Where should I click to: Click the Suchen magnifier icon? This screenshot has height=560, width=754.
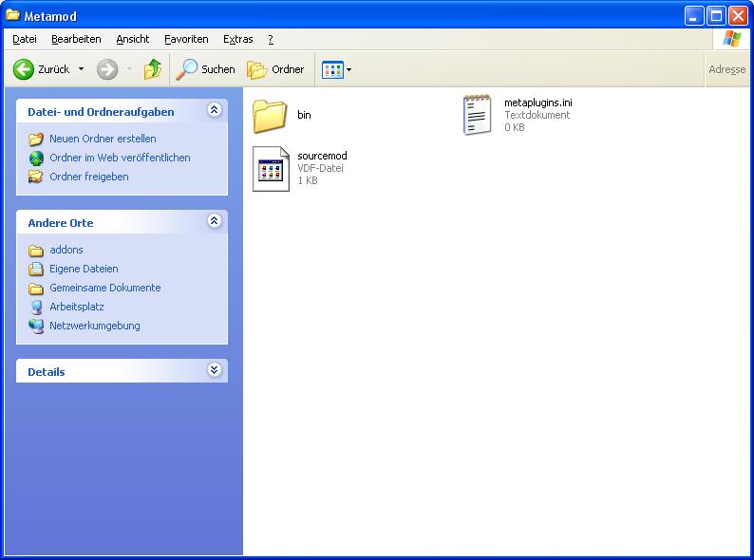[186, 69]
